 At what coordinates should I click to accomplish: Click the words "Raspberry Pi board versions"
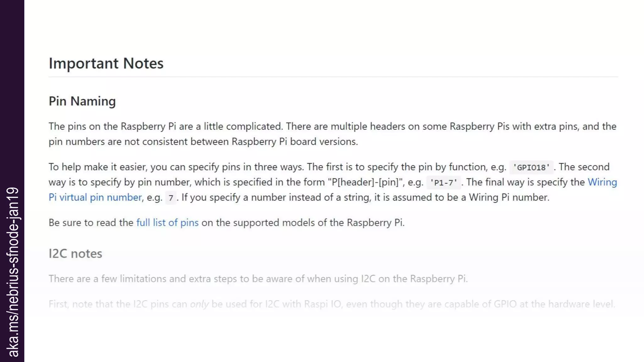click(294, 141)
